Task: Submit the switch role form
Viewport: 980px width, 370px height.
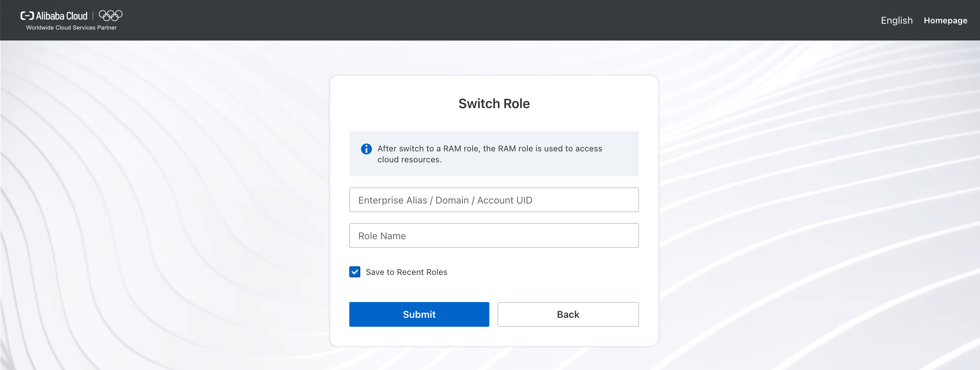Action: tap(419, 314)
